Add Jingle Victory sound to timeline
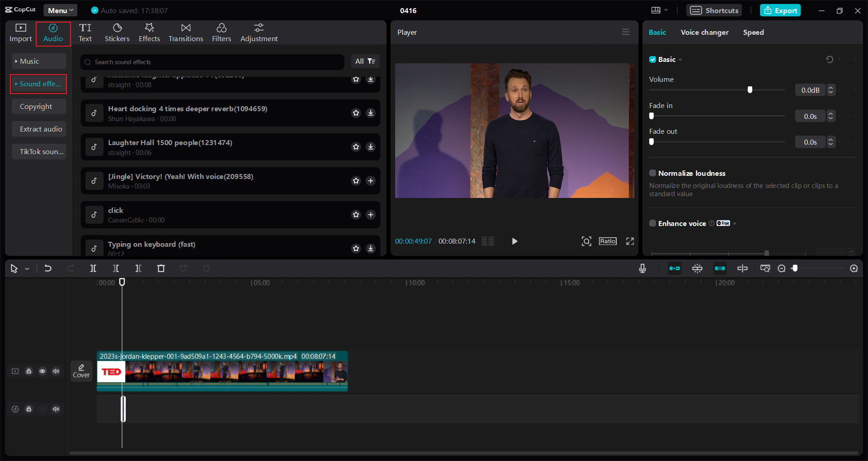868x461 pixels. 371,181
